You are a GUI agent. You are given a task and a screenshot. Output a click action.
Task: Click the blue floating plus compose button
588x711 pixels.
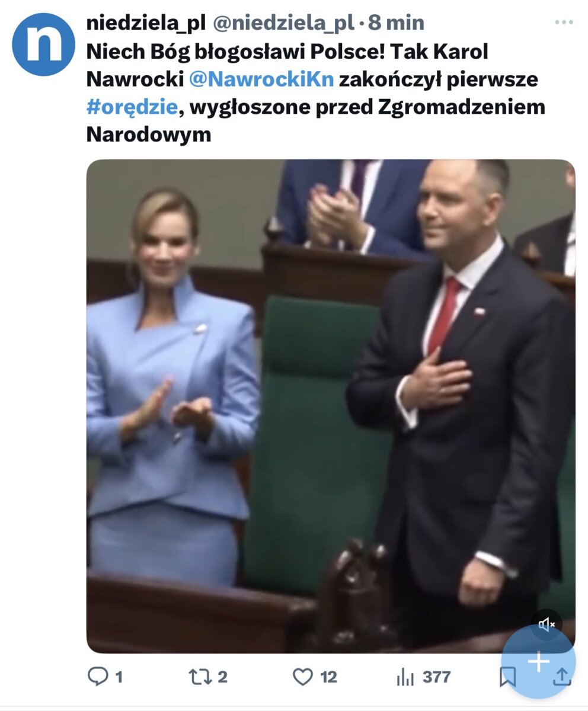(538, 661)
